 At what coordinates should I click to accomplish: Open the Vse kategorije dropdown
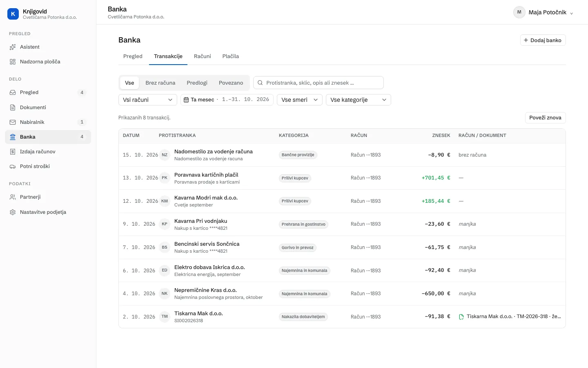[359, 100]
